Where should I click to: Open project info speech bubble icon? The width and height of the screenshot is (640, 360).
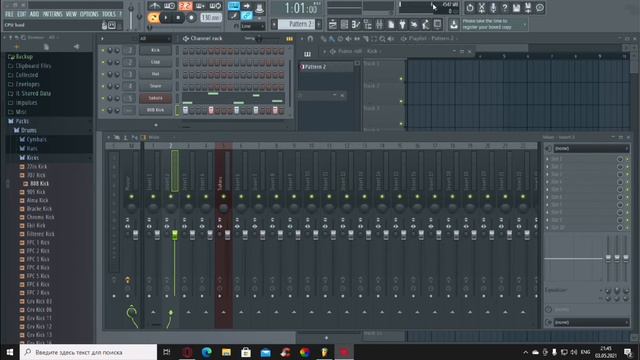540,7
